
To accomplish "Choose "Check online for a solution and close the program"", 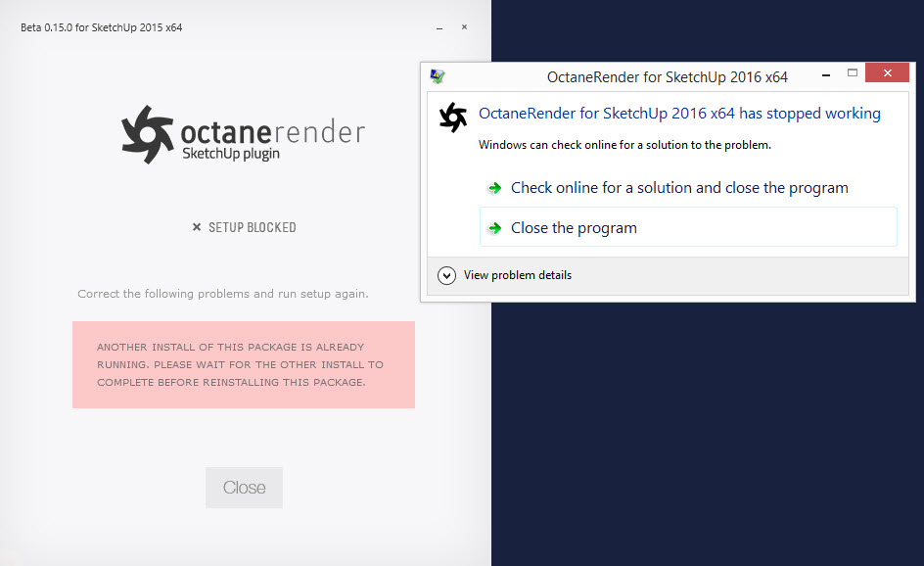I will (679, 187).
